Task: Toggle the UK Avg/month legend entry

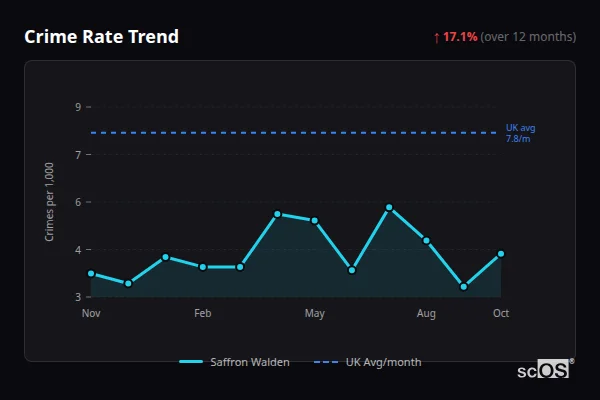Action: (x=367, y=362)
